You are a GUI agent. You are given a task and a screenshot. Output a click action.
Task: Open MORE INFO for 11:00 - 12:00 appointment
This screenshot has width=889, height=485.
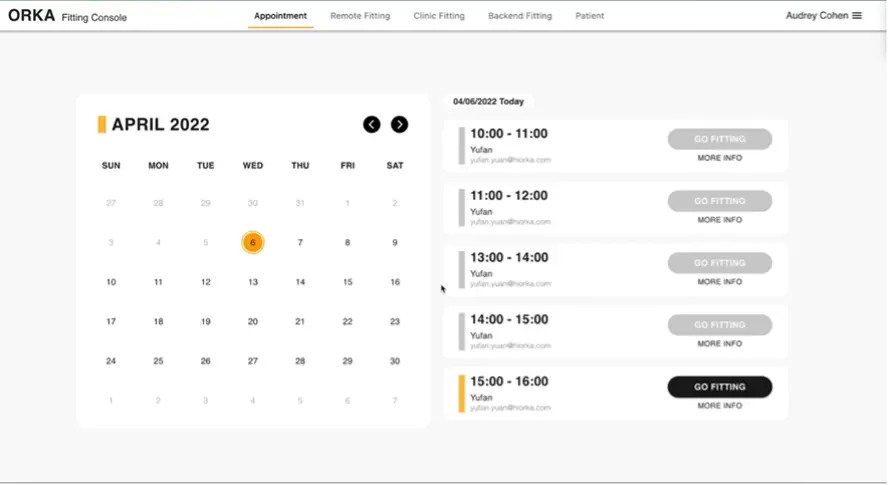[719, 220]
